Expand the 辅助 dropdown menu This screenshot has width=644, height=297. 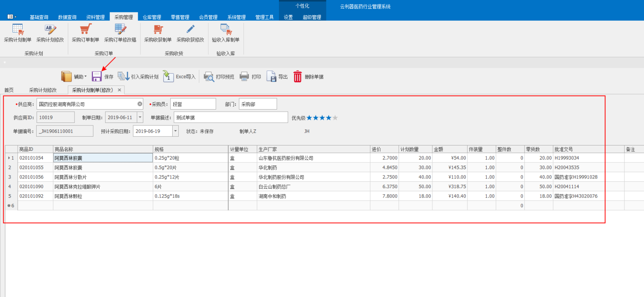(74, 77)
